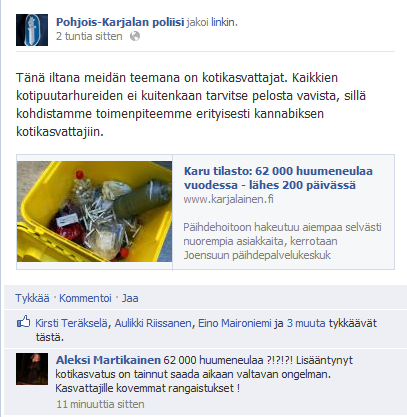Open Eino Maironiemi's profile
The height and width of the screenshot is (417, 407).
click(x=235, y=323)
